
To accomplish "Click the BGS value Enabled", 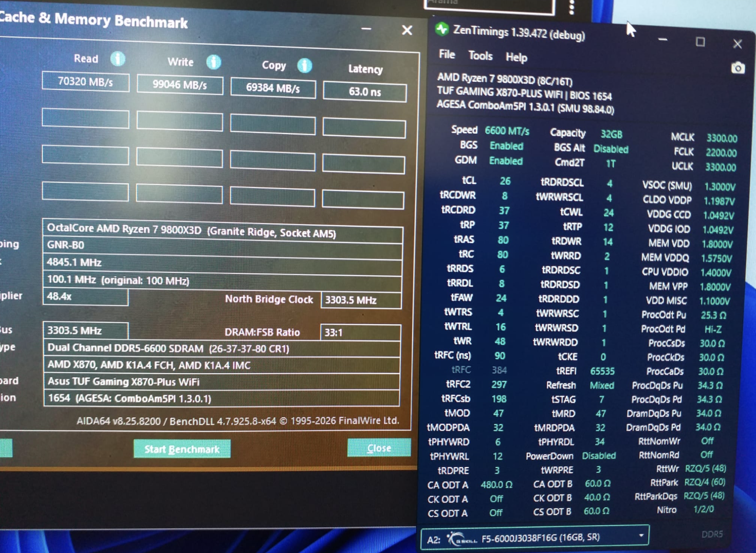I will 506,146.
